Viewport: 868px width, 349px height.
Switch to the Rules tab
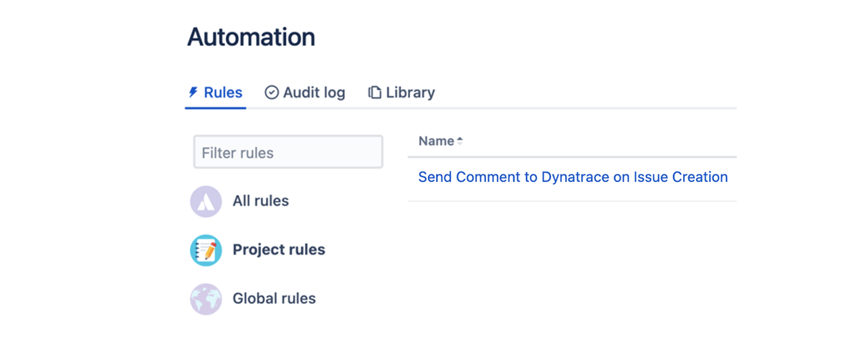tap(222, 92)
